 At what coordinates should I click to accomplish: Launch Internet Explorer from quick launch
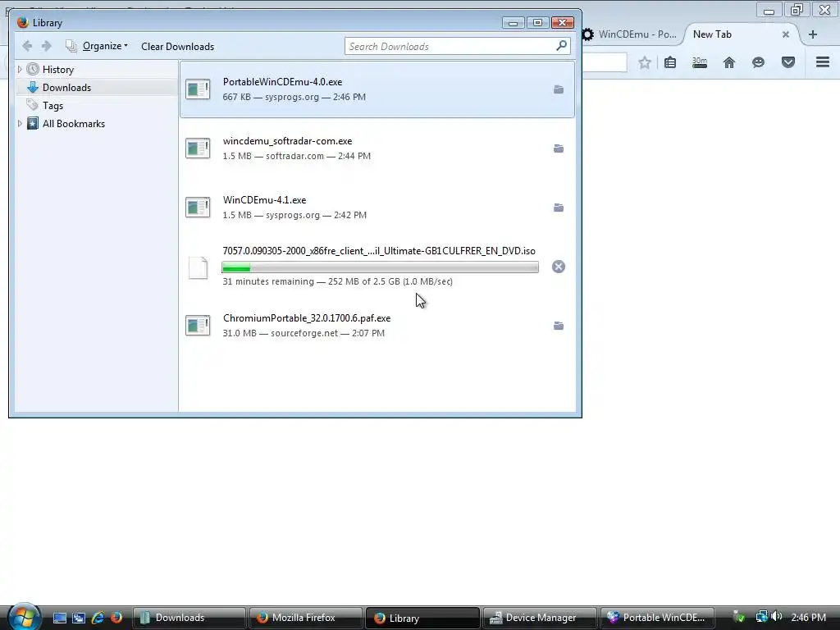point(98,618)
